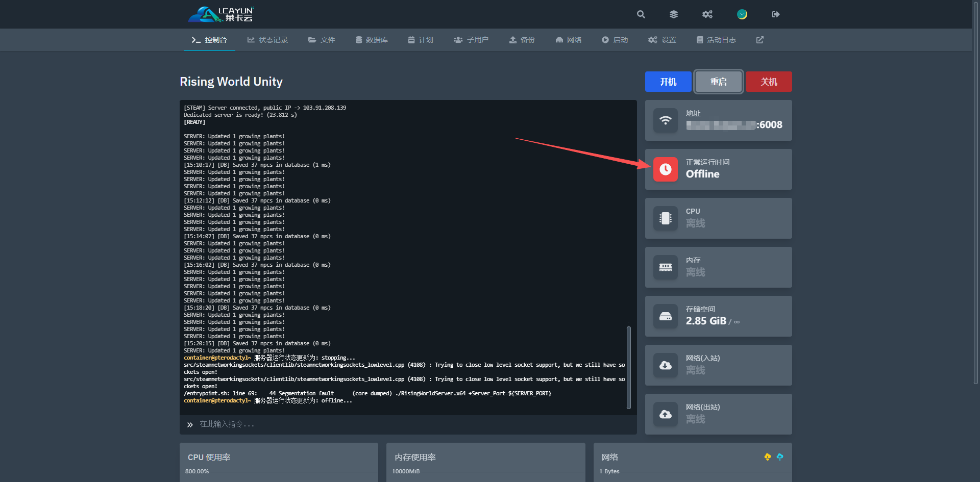
Task: Click the CPU chip icon
Action: [x=666, y=218]
